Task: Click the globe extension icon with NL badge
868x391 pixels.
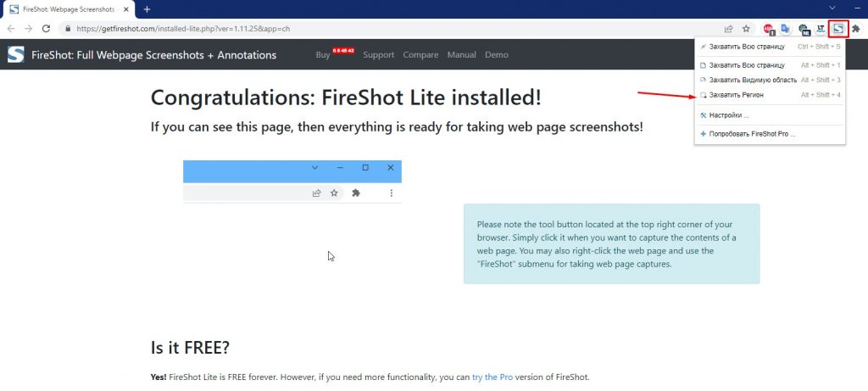Action: pyautogui.click(x=804, y=29)
